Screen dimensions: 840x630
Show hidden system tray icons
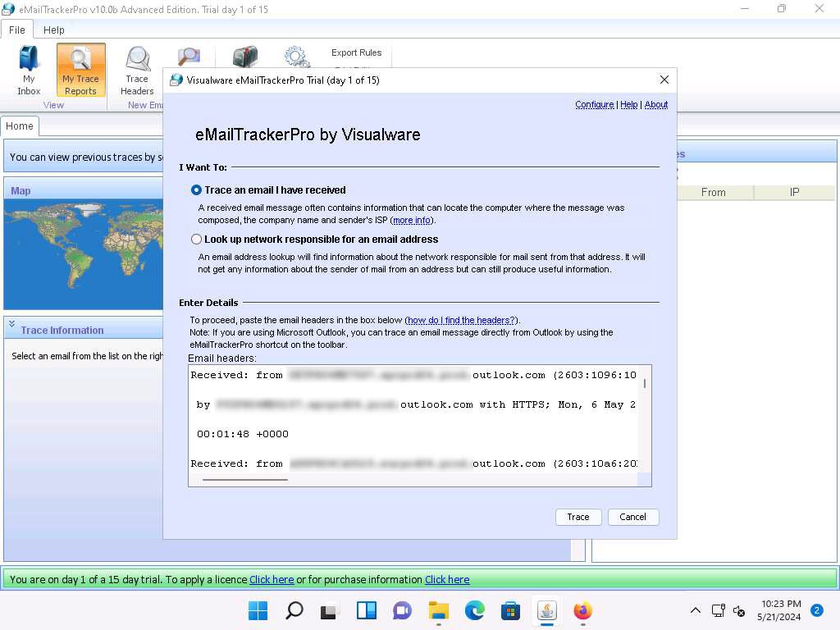695,610
